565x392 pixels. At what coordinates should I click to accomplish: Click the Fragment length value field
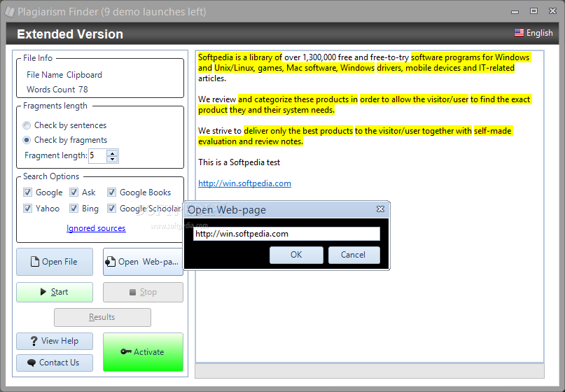click(97, 155)
